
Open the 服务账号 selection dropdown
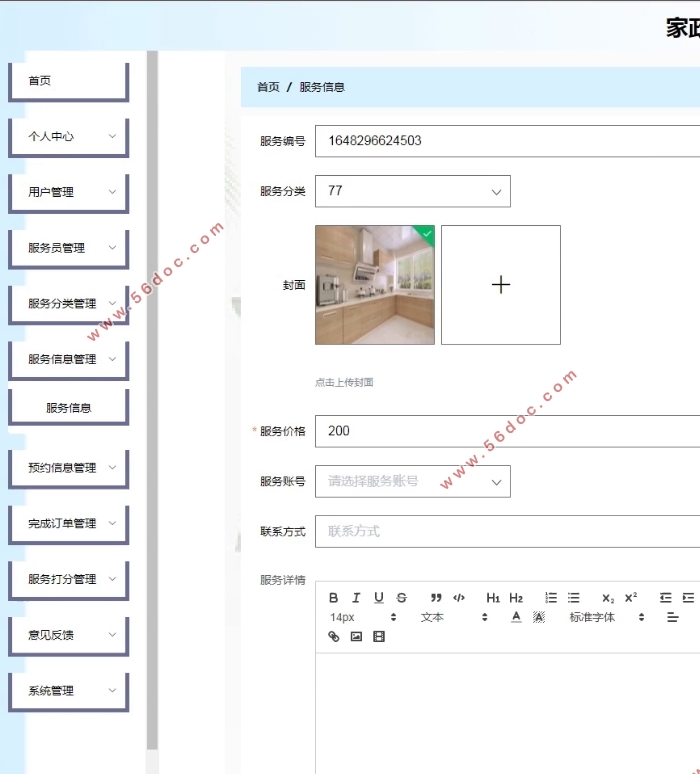coord(413,481)
